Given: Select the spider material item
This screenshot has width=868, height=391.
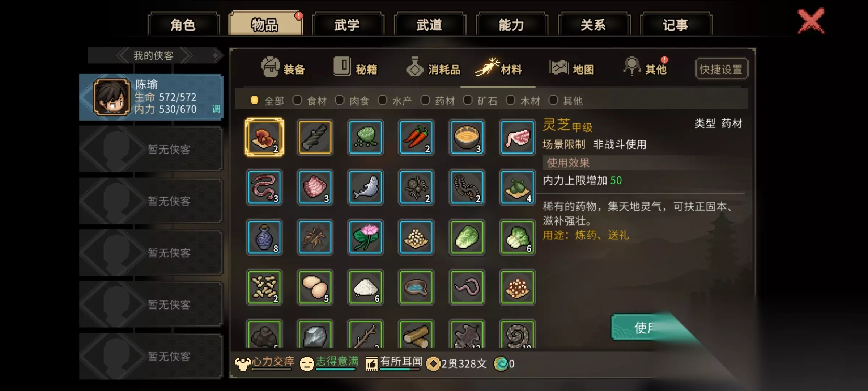Looking at the screenshot, I should (x=416, y=188).
